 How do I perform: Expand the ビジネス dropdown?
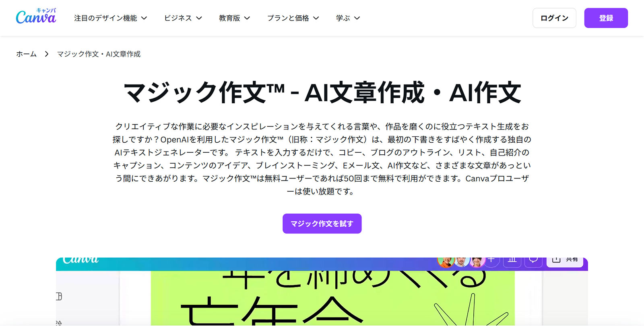(x=183, y=18)
